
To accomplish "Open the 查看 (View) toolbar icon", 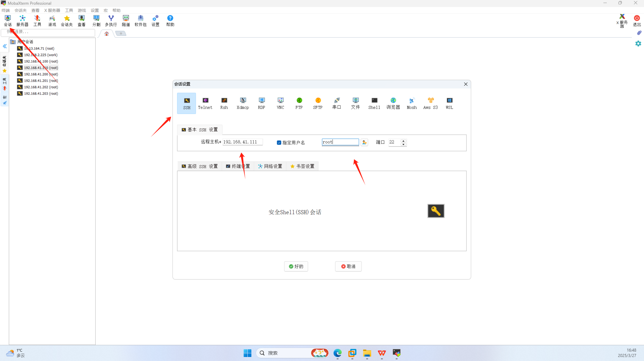I will click(x=82, y=20).
